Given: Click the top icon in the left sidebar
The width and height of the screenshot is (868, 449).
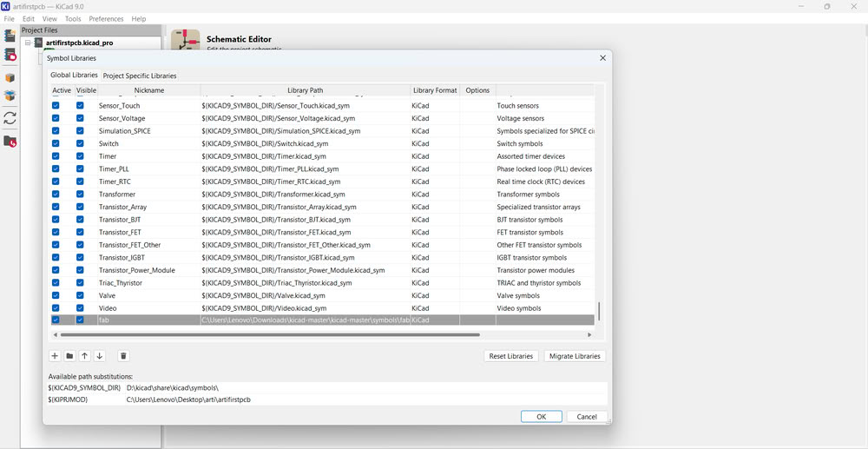Looking at the screenshot, I should pos(10,36).
